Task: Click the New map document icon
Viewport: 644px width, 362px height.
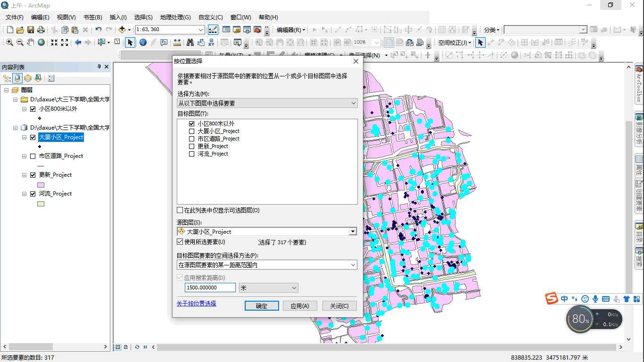Action: 9,30
